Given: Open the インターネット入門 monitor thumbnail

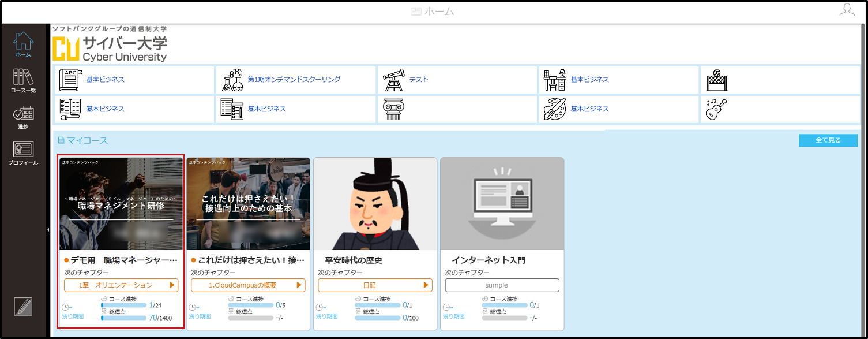Looking at the screenshot, I should [502, 204].
